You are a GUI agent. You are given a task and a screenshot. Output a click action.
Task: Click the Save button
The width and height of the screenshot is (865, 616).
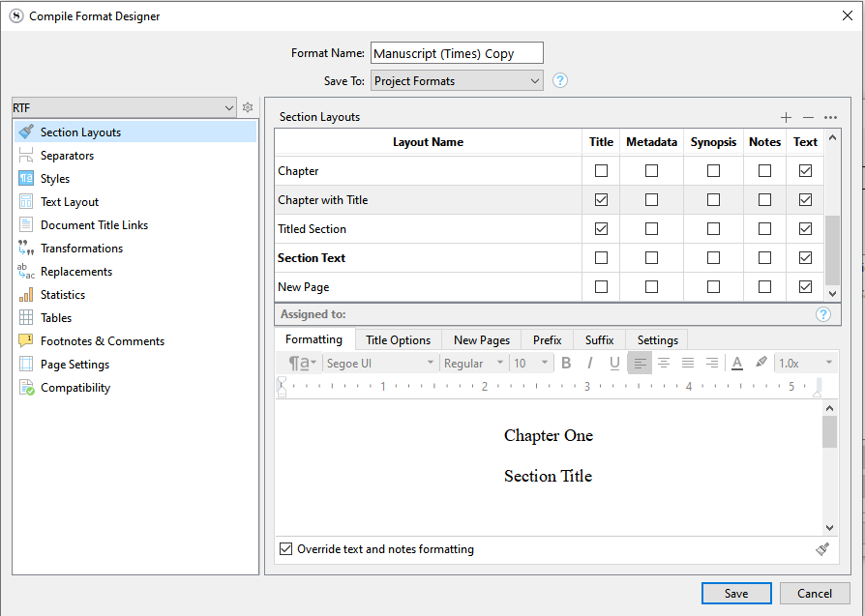tap(736, 593)
